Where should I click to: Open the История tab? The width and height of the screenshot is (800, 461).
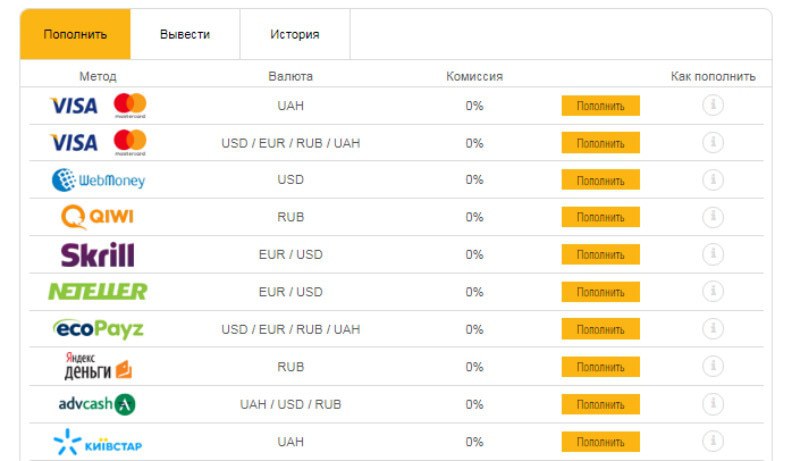[x=295, y=34]
